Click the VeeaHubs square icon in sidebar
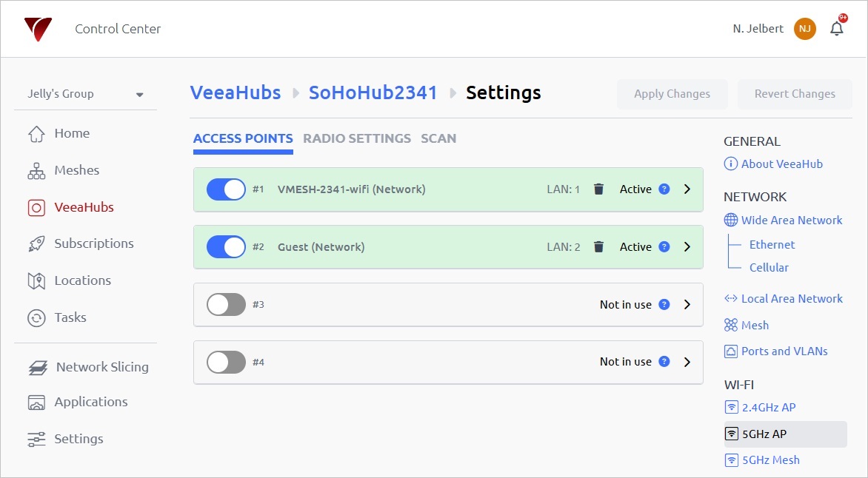 pos(36,207)
